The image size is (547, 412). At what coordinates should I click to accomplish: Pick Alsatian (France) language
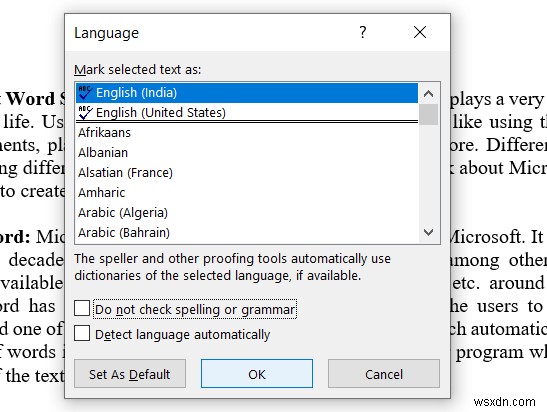click(x=247, y=172)
